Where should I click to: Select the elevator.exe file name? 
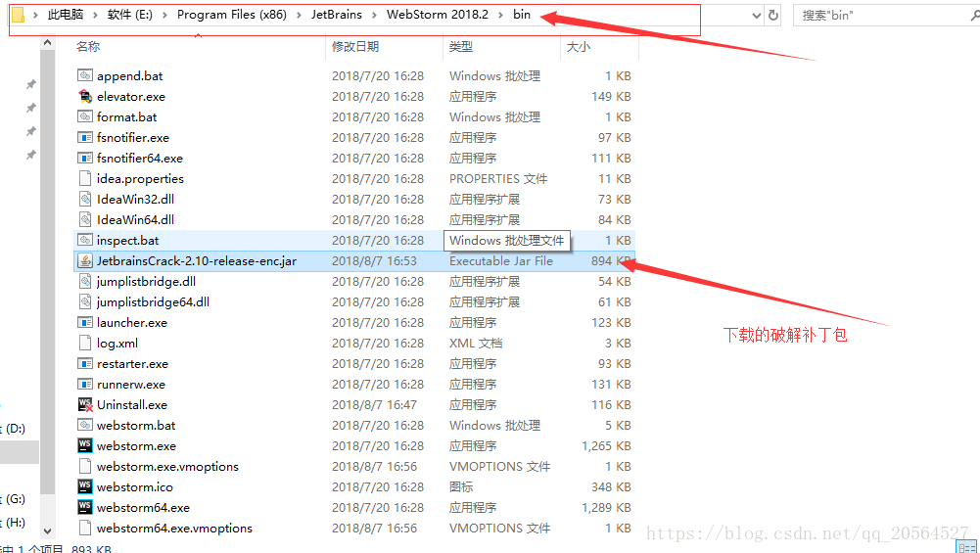click(131, 96)
